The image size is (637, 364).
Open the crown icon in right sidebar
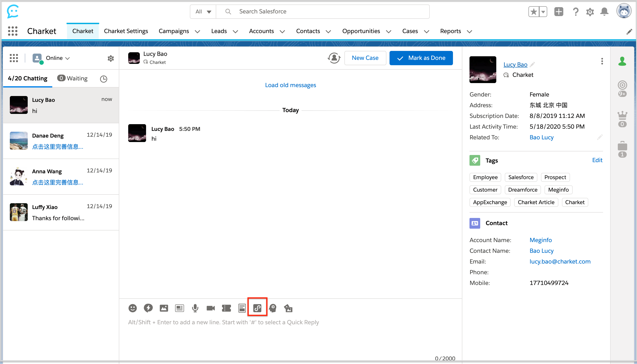tap(622, 119)
